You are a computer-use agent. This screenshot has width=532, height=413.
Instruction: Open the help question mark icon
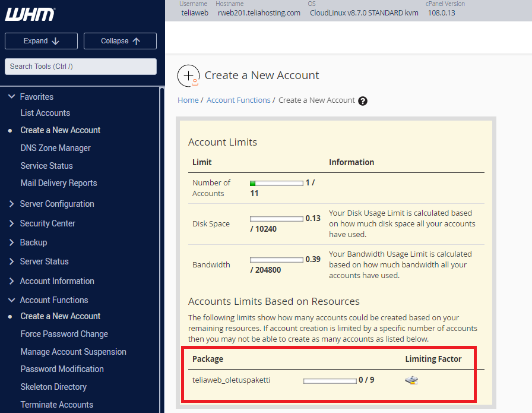(x=363, y=101)
